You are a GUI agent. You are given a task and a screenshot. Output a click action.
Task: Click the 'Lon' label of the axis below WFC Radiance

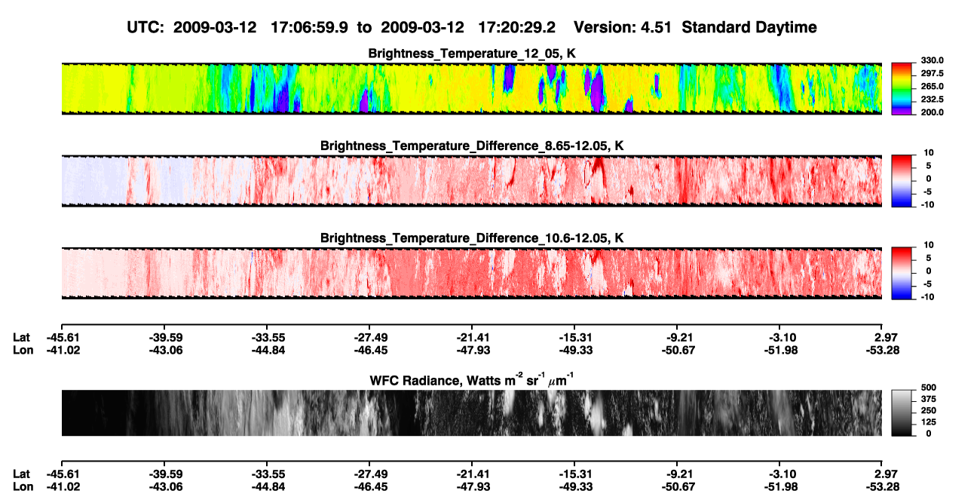tap(23, 486)
